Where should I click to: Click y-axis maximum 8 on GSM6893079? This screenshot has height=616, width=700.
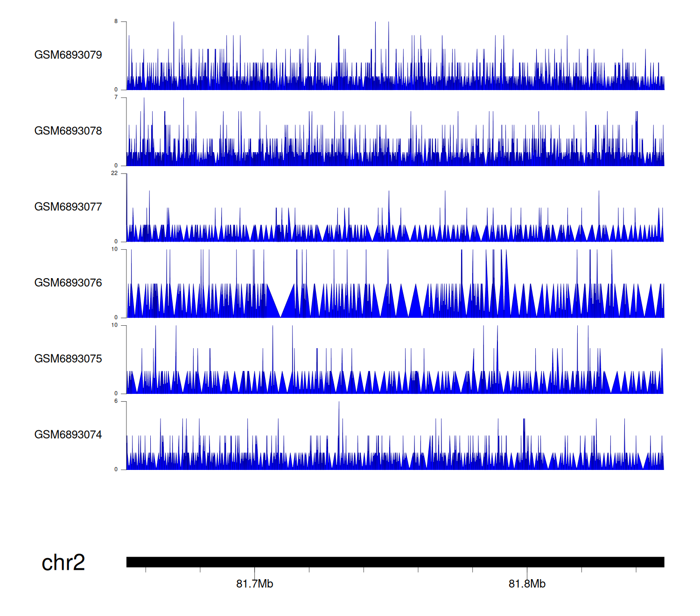tap(116, 21)
